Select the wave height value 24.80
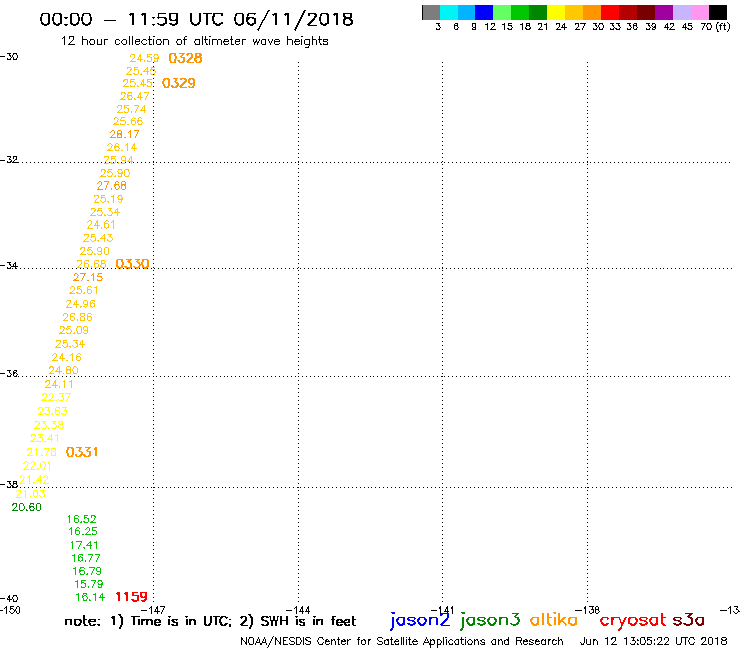Screen dimensions: 740x650 click(63, 371)
